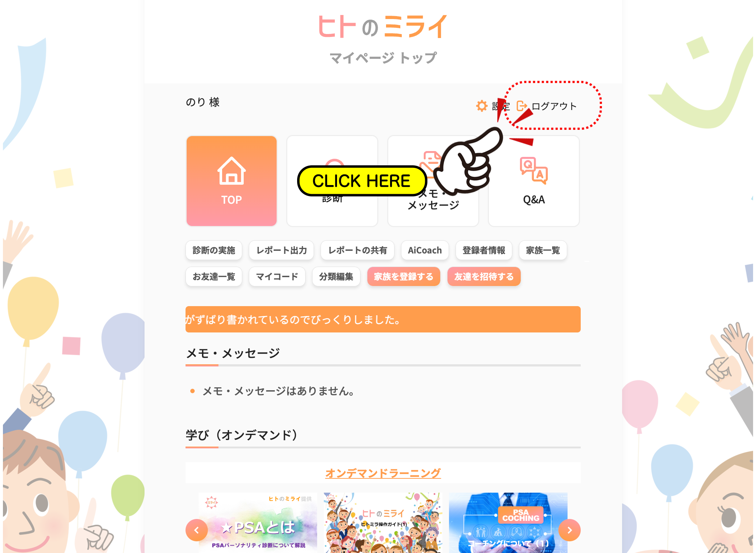
Task: Click the 家族を登録する button
Action: [404, 276]
